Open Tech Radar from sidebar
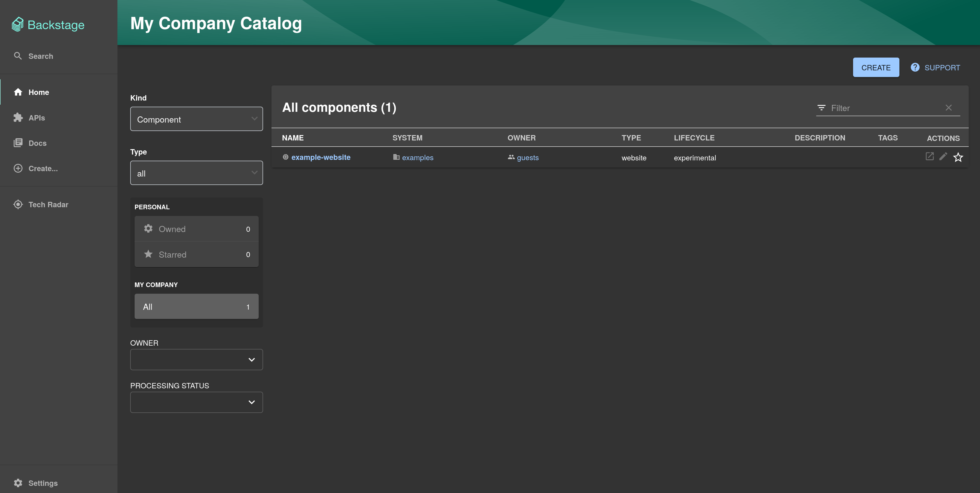This screenshot has width=980, height=493. 48,205
